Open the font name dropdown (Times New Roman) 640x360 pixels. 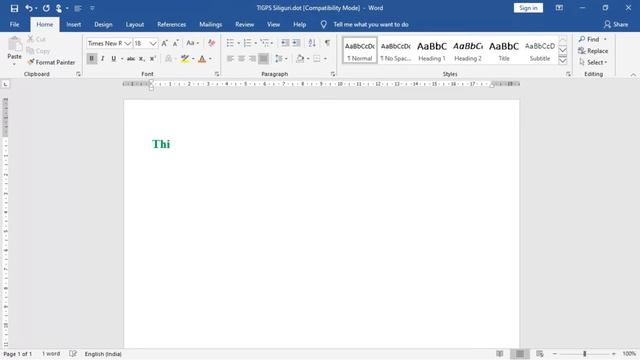click(x=128, y=43)
